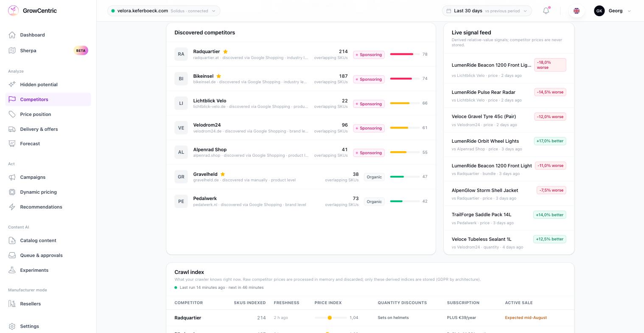The width and height of the screenshot is (644, 333).
Task: Click the +17,0% better badge
Action: 550,141
